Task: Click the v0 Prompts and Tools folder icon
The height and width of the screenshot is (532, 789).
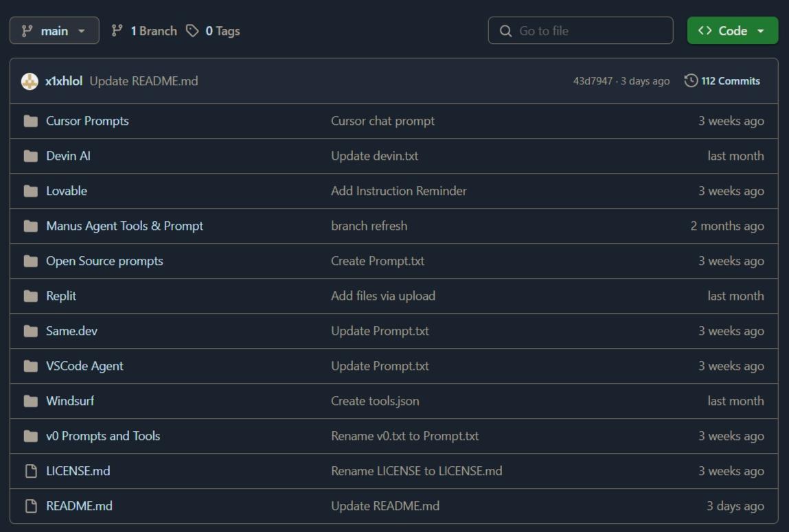Action: 31,436
